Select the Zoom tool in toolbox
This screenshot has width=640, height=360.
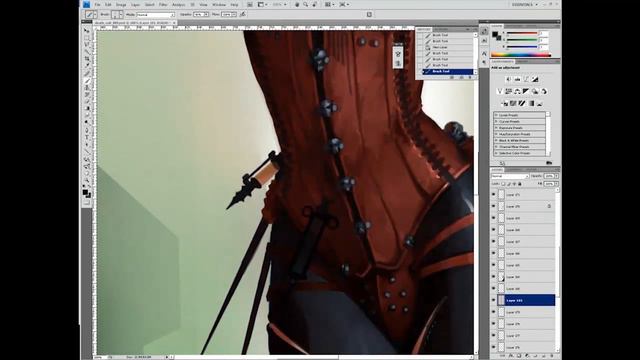click(x=87, y=180)
